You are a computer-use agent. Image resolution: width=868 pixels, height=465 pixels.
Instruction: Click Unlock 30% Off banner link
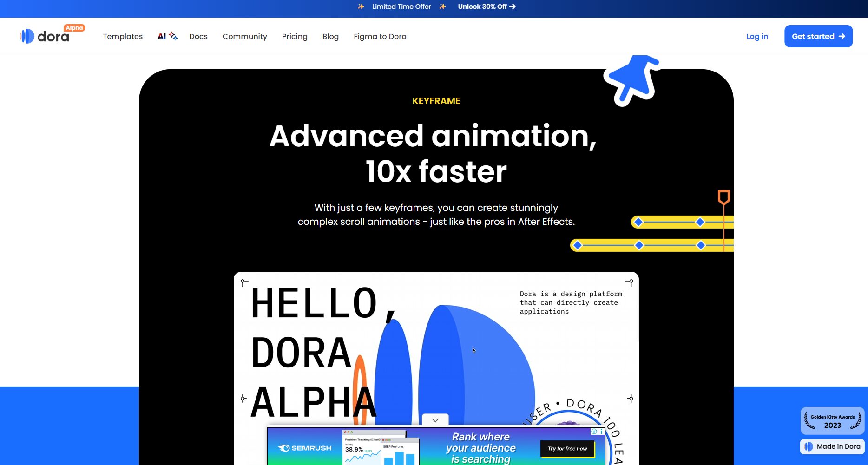point(487,7)
